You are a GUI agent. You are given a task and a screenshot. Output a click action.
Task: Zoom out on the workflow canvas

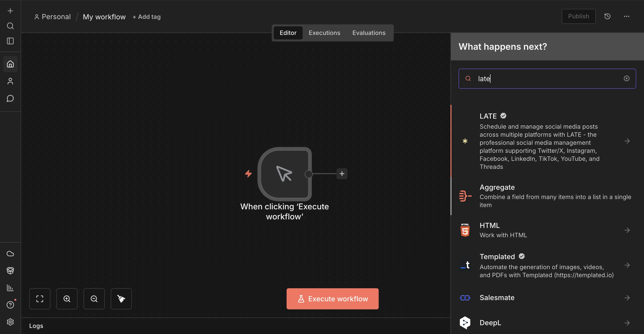coord(94,299)
